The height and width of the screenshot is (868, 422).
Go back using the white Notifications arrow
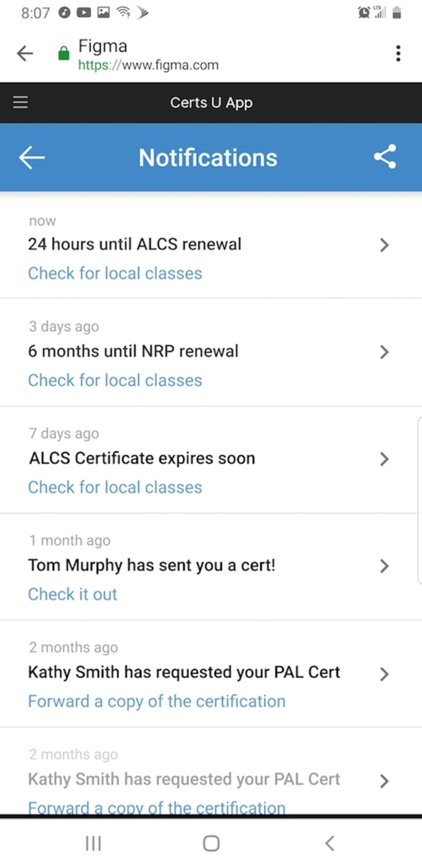click(32, 157)
